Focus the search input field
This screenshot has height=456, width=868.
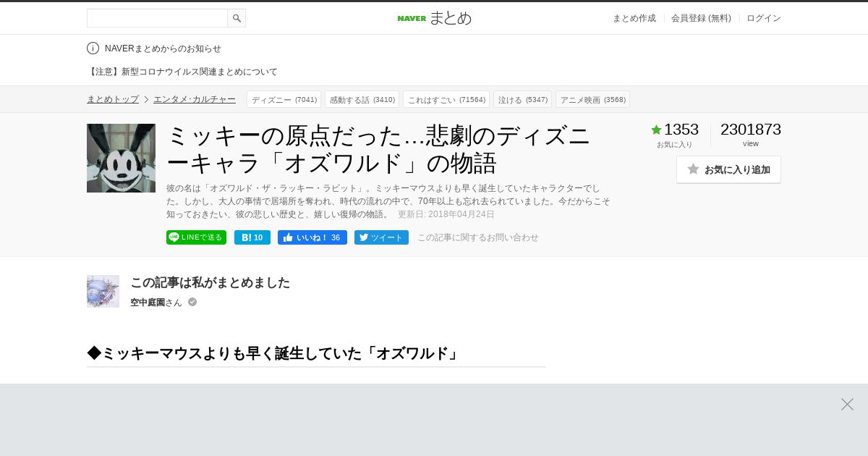[x=157, y=18]
